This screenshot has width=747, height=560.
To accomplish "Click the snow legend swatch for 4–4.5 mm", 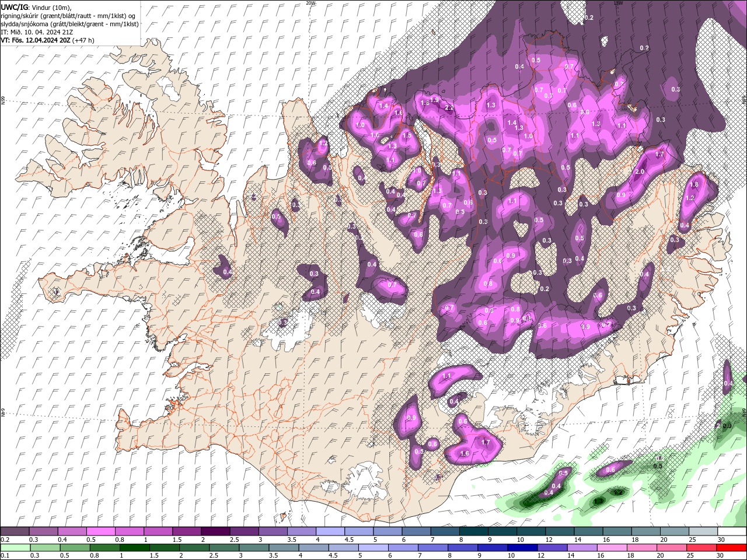I will click(330, 531).
